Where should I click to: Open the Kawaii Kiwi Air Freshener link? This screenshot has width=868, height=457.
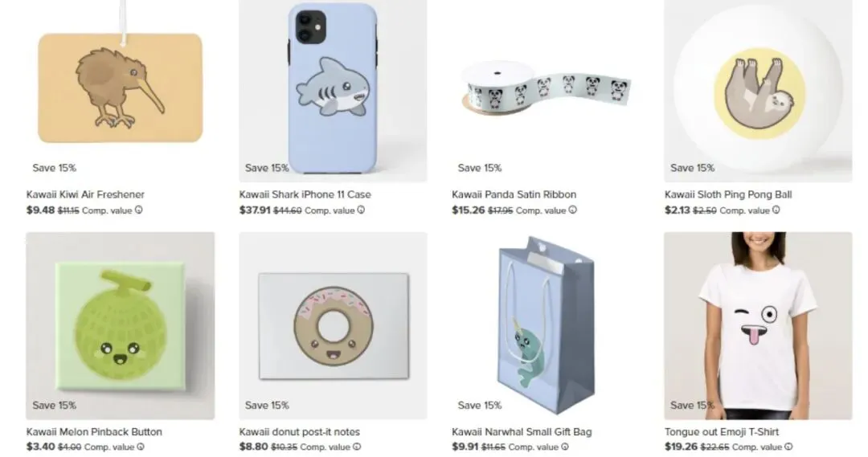[85, 194]
